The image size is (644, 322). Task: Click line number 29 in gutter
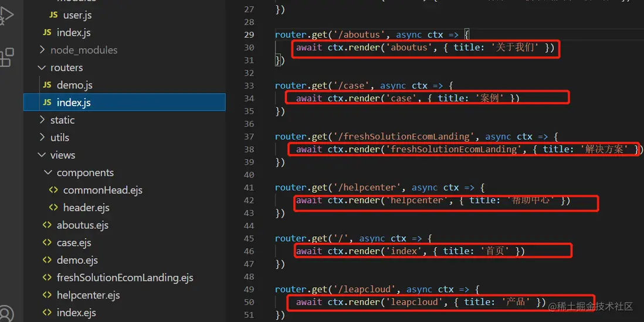[x=249, y=35]
